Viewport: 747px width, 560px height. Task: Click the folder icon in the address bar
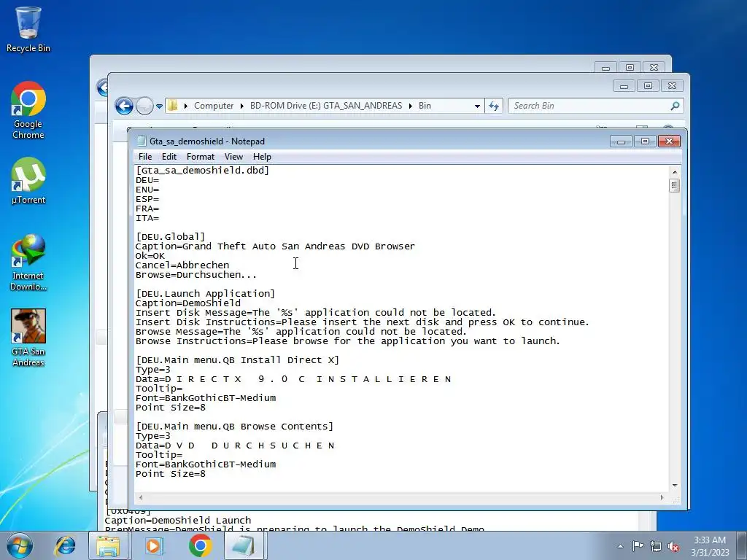[x=173, y=106]
